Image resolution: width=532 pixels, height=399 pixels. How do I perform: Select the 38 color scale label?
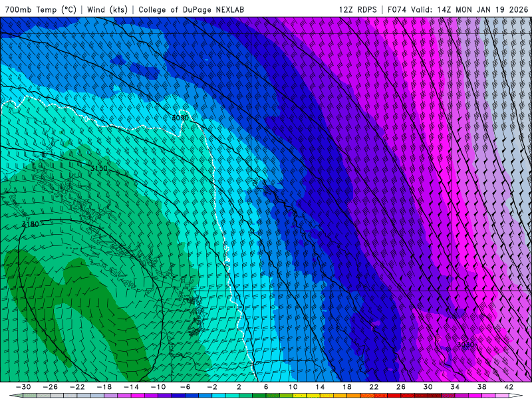pos(481,387)
